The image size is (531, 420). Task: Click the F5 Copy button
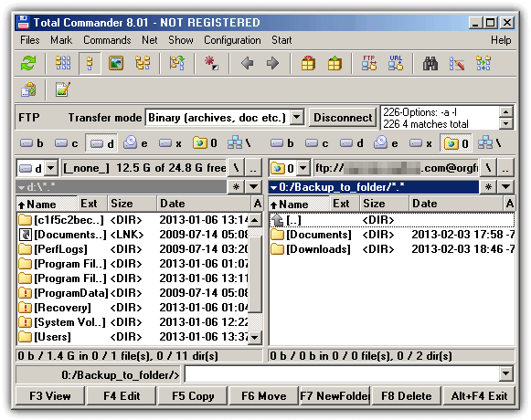pos(193,395)
